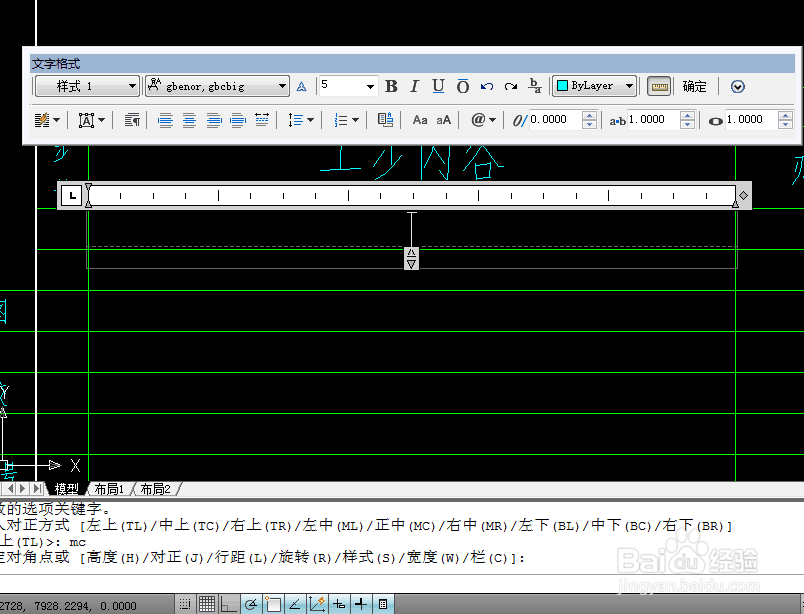Switch to the 模型 model tab
The width and height of the screenshot is (804, 614).
click(67, 489)
